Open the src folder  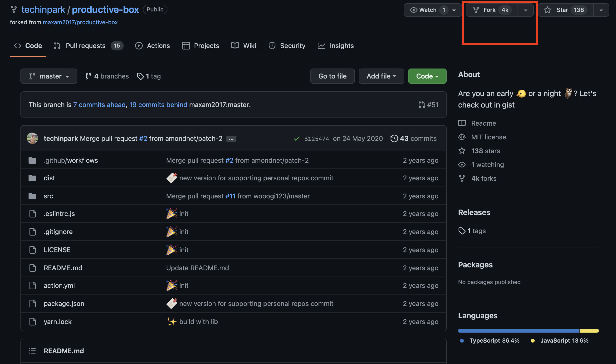(48, 196)
